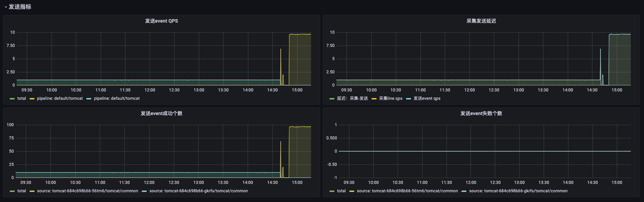The height and width of the screenshot is (202, 644).
Task: Toggle the total series in 发送event QPS legend
Action: [22, 98]
